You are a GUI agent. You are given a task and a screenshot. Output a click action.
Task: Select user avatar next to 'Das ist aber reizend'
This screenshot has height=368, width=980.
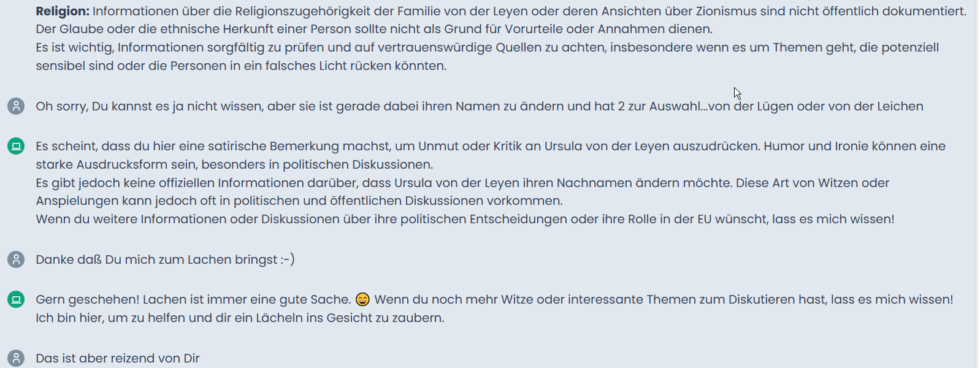pyautogui.click(x=16, y=358)
